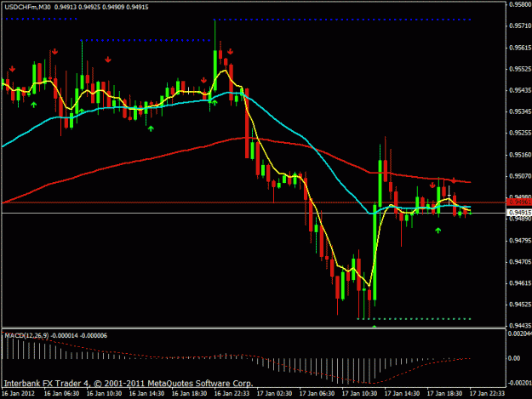The image size is (532, 399).
Task: Select the MACD(12,26,9) indicator label
Action: (26, 335)
